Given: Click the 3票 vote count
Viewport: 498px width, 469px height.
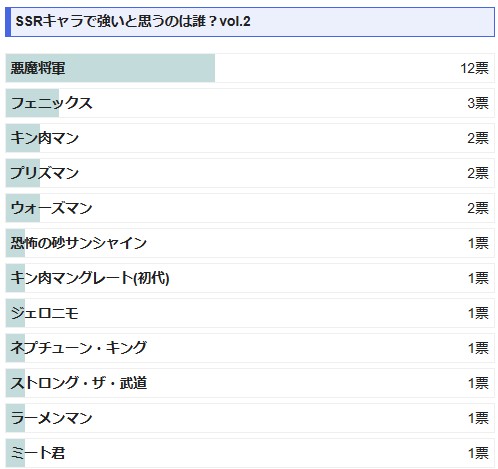Looking at the screenshot, I should 478,103.
